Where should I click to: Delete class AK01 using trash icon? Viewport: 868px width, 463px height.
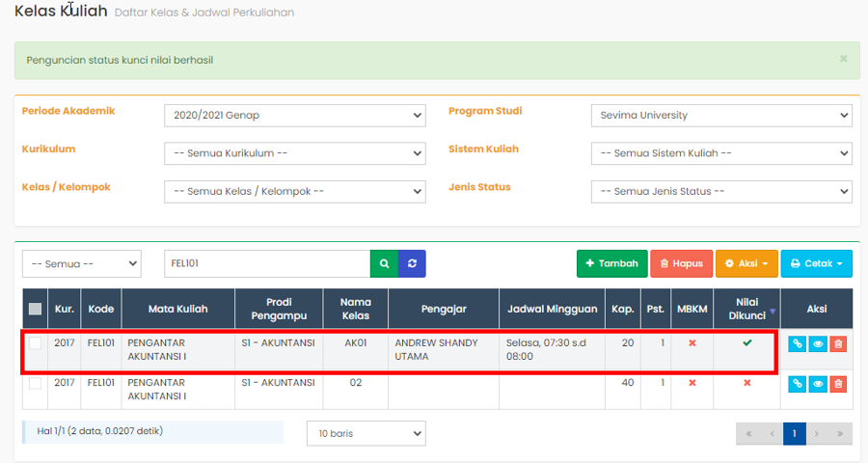[x=838, y=343]
